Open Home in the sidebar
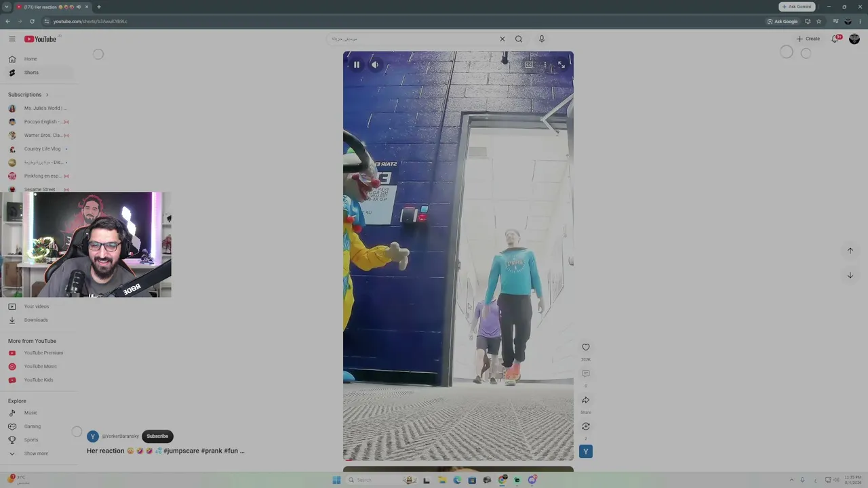 [39, 59]
